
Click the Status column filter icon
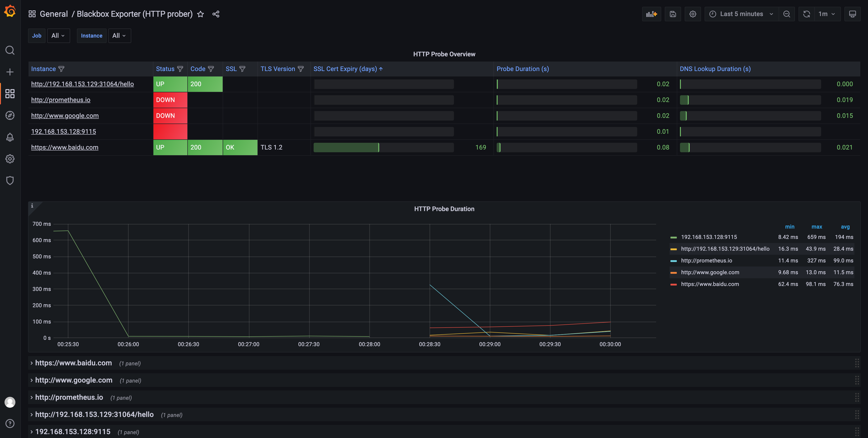pyautogui.click(x=180, y=69)
